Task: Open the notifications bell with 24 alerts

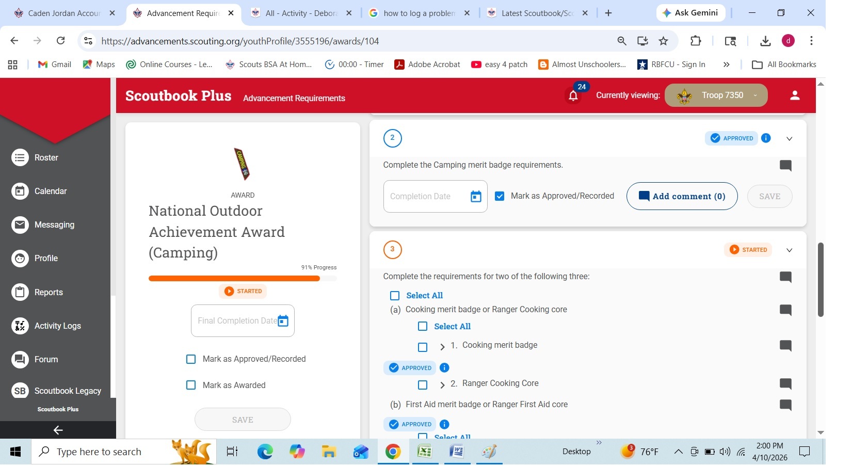Action: point(573,95)
